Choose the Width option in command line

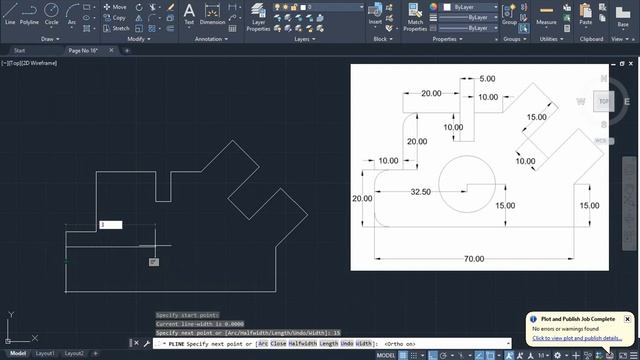click(x=363, y=344)
